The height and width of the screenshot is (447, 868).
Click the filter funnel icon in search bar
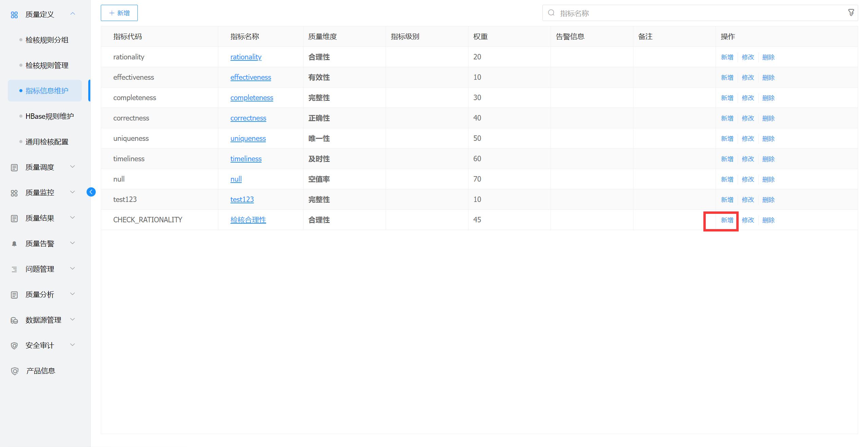(851, 13)
